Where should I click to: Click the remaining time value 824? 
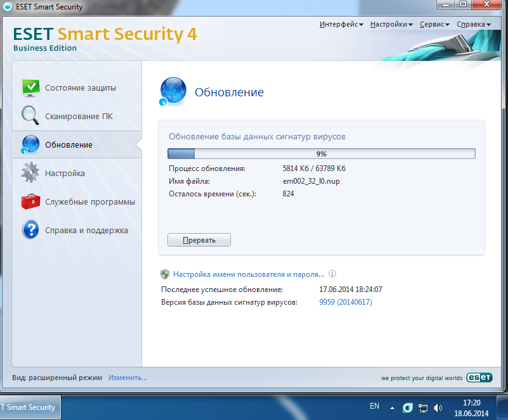point(288,194)
